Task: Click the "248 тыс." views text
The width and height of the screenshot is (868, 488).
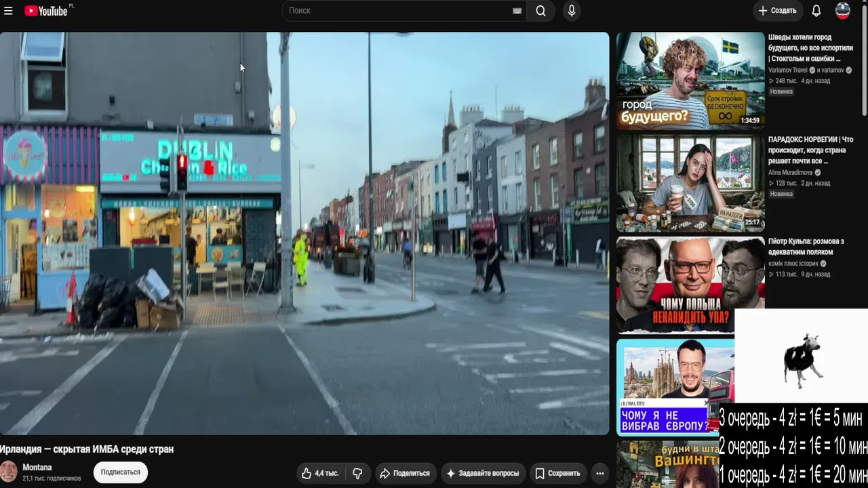Action: tap(786, 81)
